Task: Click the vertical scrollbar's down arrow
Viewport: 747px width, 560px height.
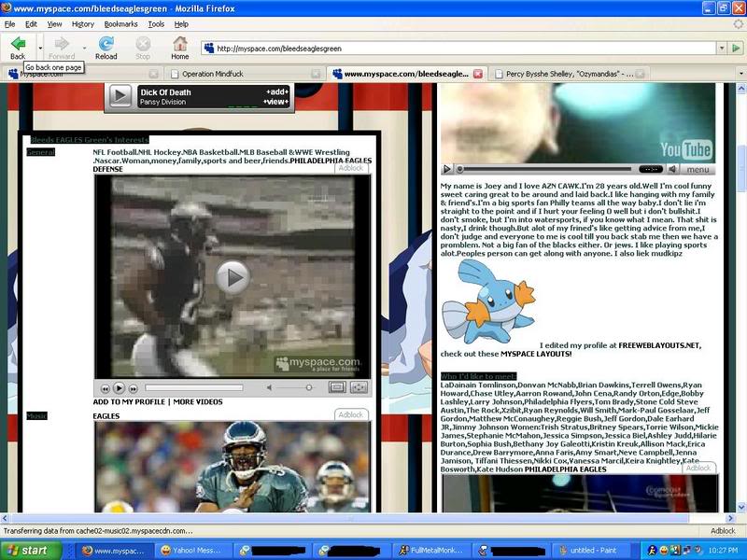Action: click(x=741, y=508)
